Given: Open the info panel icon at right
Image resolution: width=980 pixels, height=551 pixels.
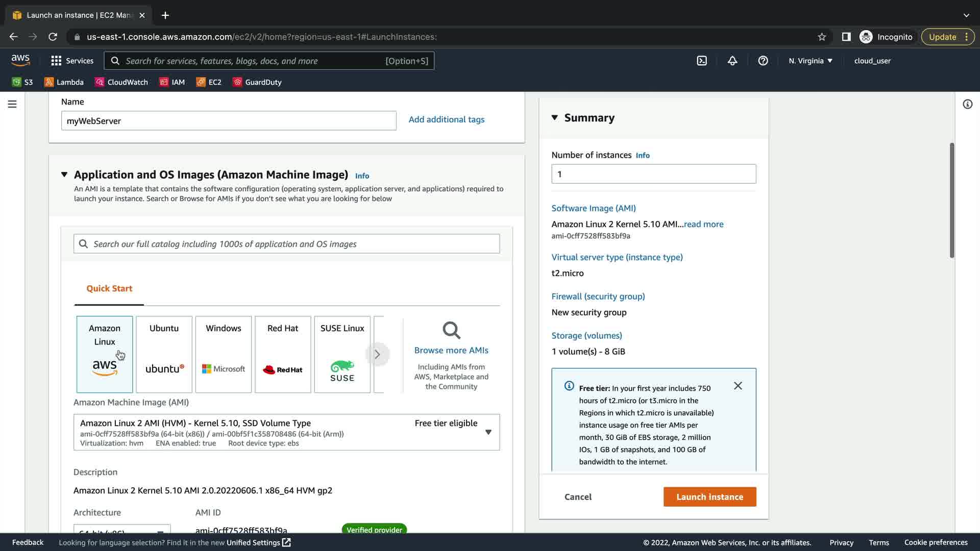Looking at the screenshot, I should click(967, 104).
